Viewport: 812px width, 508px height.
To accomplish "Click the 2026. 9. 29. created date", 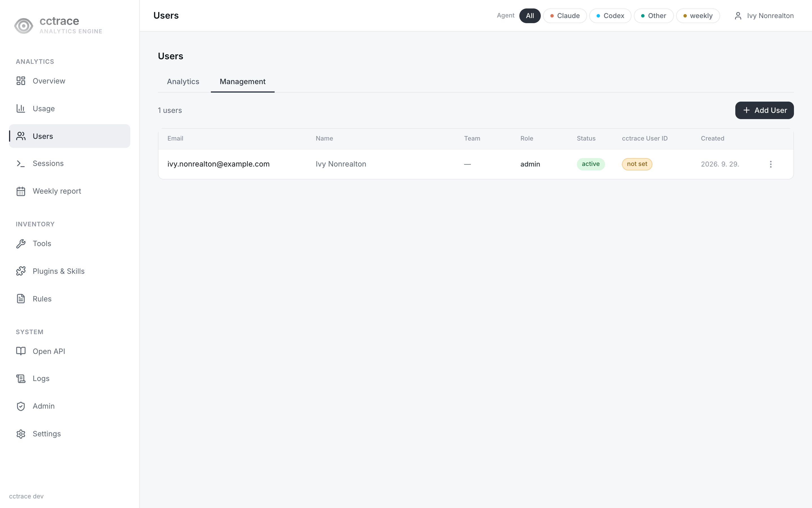I will (x=720, y=164).
